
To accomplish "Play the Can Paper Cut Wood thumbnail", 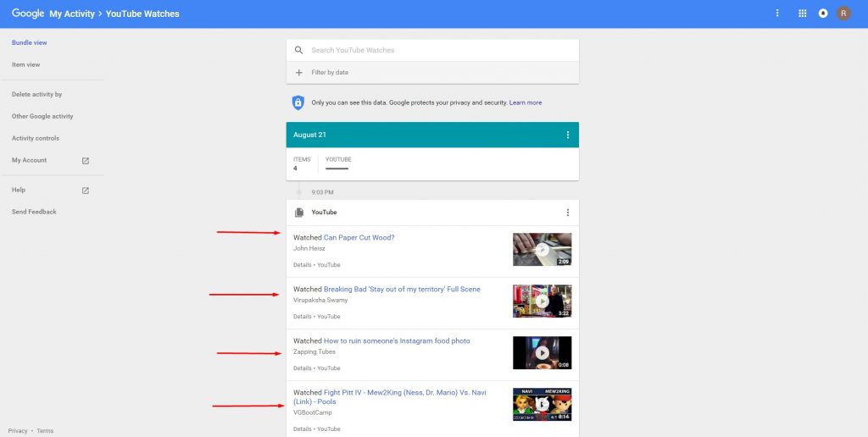I will [542, 250].
